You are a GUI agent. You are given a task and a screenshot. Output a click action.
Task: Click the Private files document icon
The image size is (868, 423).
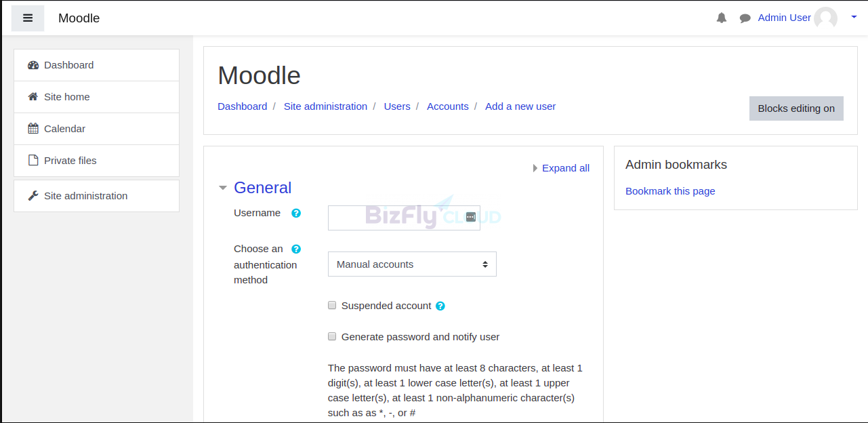coord(33,161)
